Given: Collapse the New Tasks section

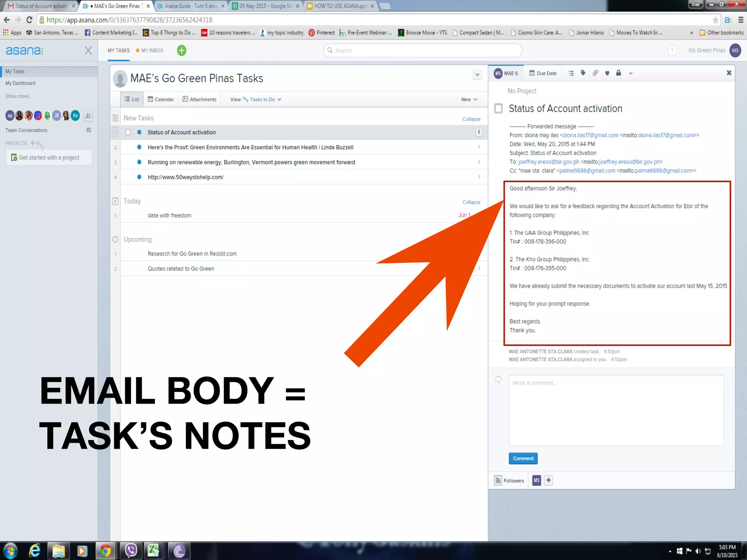Looking at the screenshot, I should pos(471,119).
